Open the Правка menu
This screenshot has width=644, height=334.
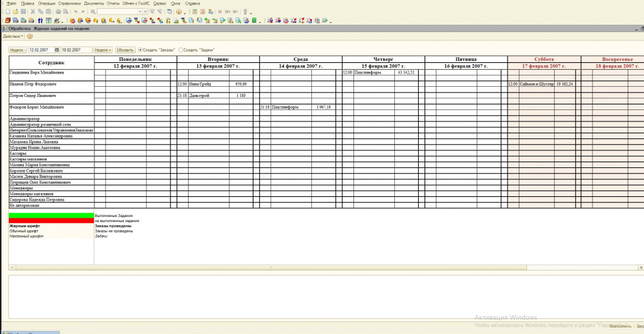(28, 3)
